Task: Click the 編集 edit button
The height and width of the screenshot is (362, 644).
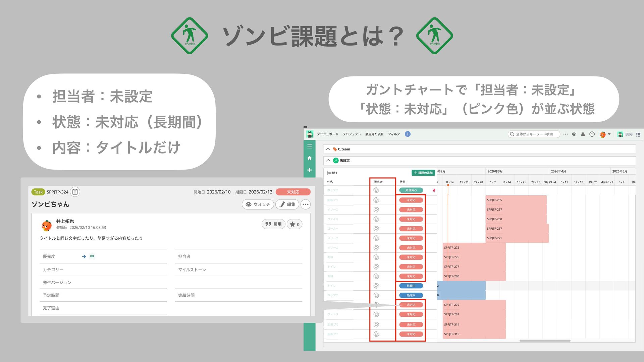Action: tap(287, 204)
